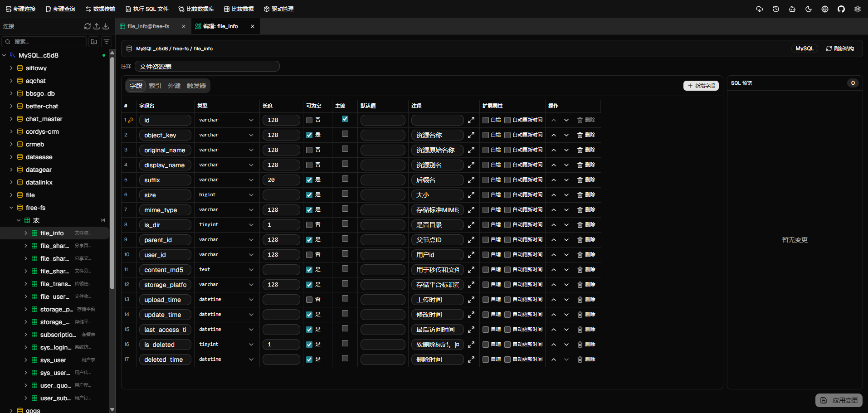Open settings gear icon in top bar
Image resolution: width=868 pixels, height=413 pixels.
tap(858, 9)
